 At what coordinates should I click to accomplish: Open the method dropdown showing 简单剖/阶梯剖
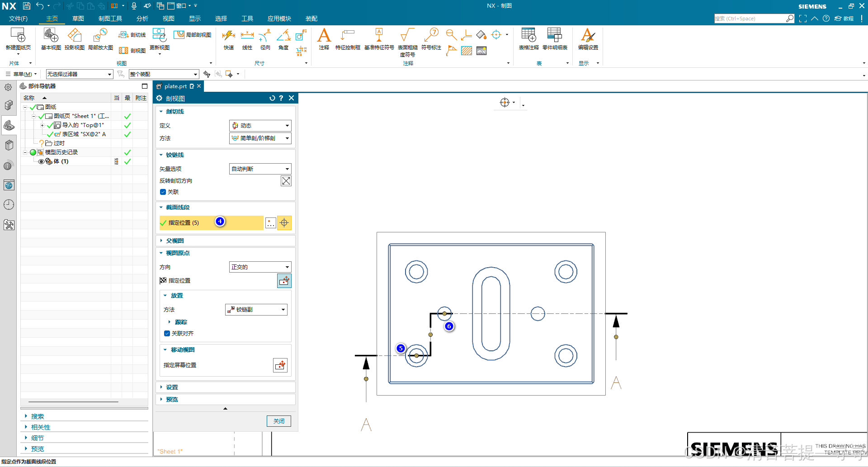click(260, 138)
